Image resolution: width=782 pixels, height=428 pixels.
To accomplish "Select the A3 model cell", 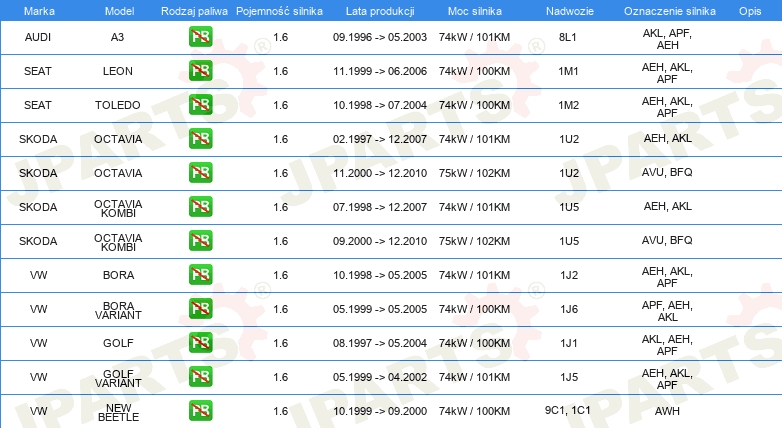I will 117,37.
